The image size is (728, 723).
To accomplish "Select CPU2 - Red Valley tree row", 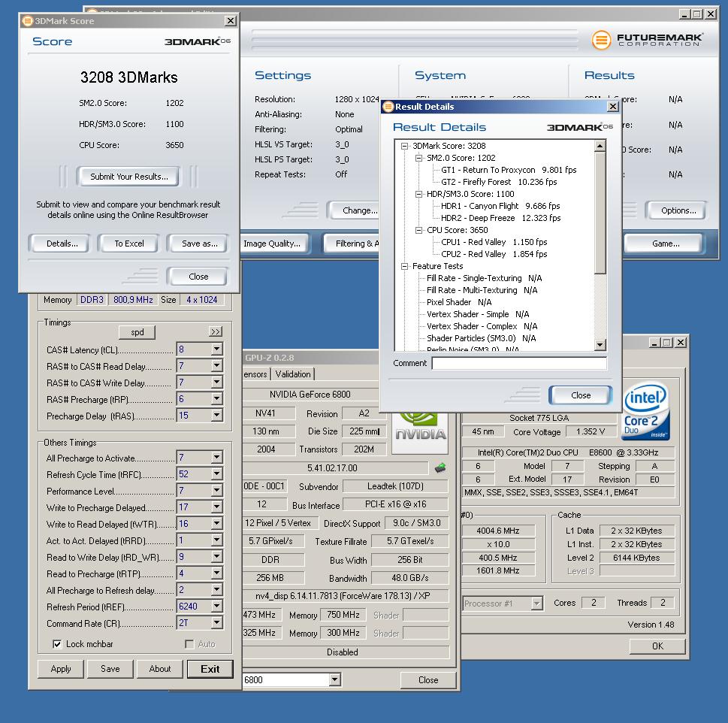I will click(x=494, y=255).
